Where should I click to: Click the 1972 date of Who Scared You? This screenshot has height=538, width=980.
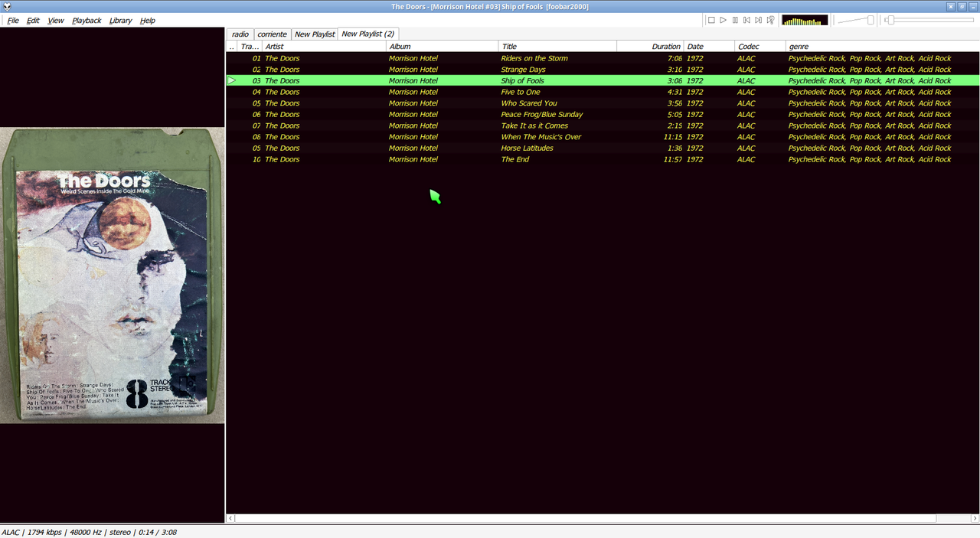[x=695, y=103]
